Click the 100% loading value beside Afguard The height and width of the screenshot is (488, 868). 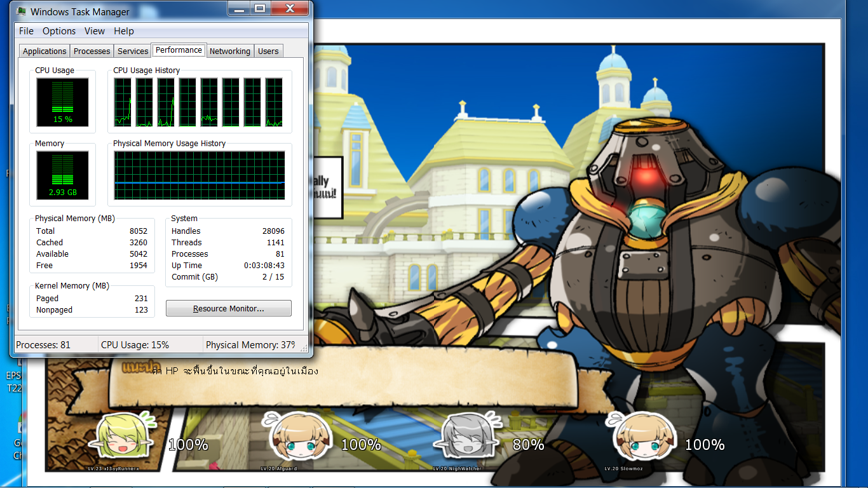362,445
